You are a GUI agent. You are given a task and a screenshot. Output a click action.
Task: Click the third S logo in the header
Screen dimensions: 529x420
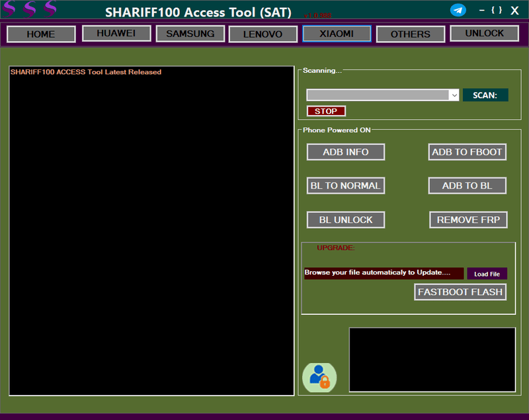[49, 9]
